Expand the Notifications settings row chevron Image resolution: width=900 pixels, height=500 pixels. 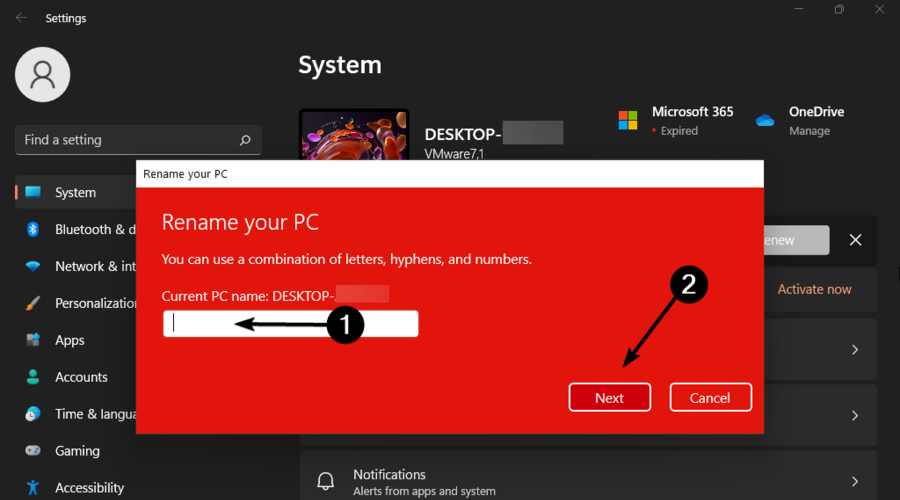(855, 482)
